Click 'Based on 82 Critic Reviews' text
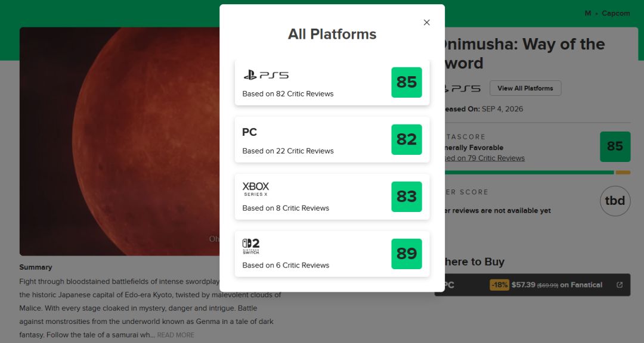Image resolution: width=644 pixels, height=343 pixels. 287,94
